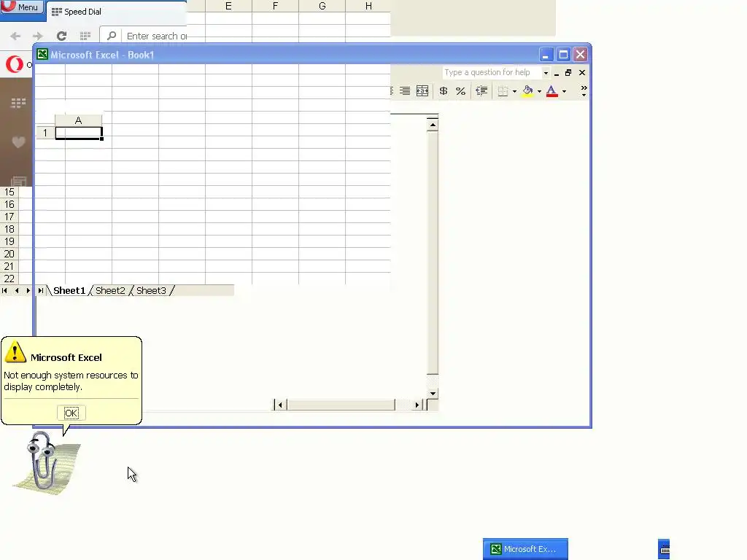The image size is (747, 560).
Task: Apply Currency Style with dollar icon
Action: tap(444, 91)
